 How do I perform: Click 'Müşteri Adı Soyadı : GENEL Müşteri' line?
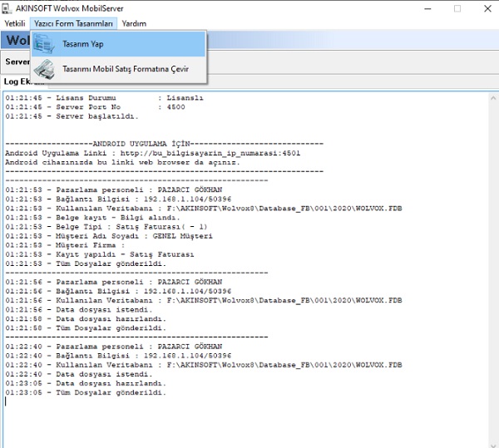[109, 236]
